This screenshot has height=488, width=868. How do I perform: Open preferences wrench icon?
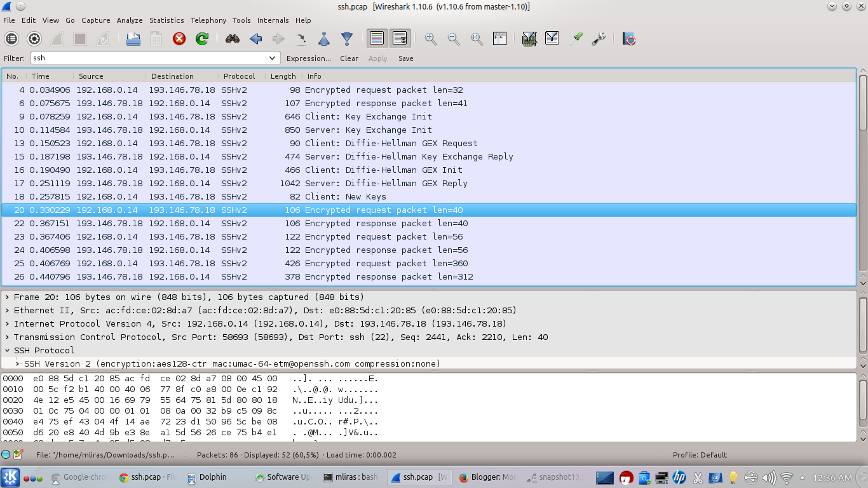(x=599, y=39)
